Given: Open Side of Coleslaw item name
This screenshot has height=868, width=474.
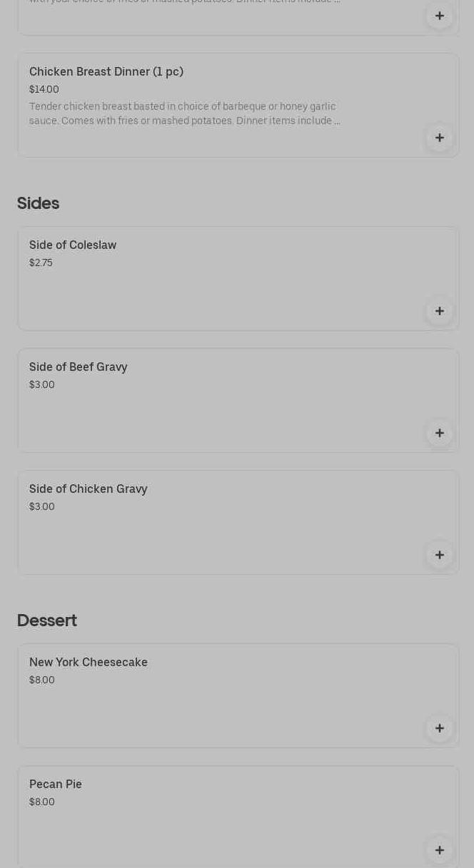Looking at the screenshot, I should [x=73, y=245].
